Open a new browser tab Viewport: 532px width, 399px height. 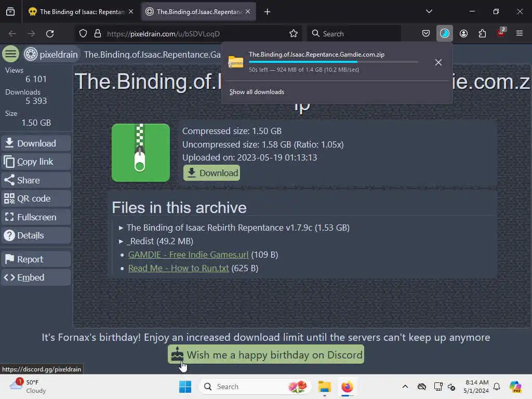(268, 12)
